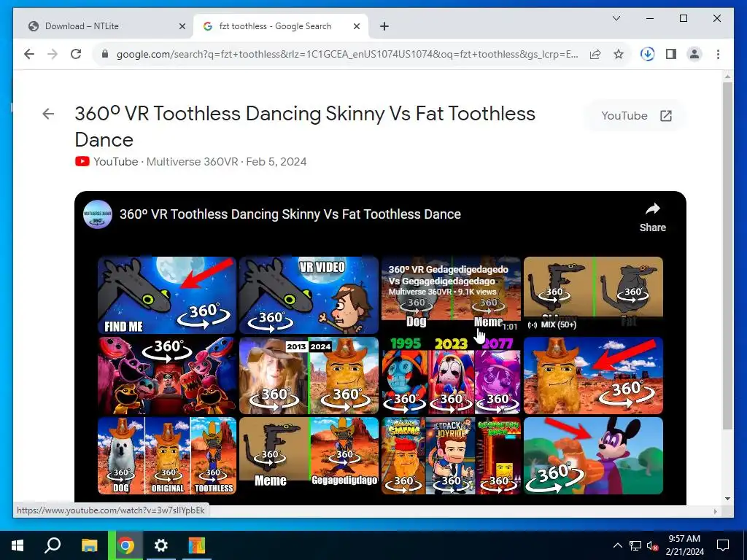Click the scrollbar down arrow
747x560 pixels.
pos(727,499)
